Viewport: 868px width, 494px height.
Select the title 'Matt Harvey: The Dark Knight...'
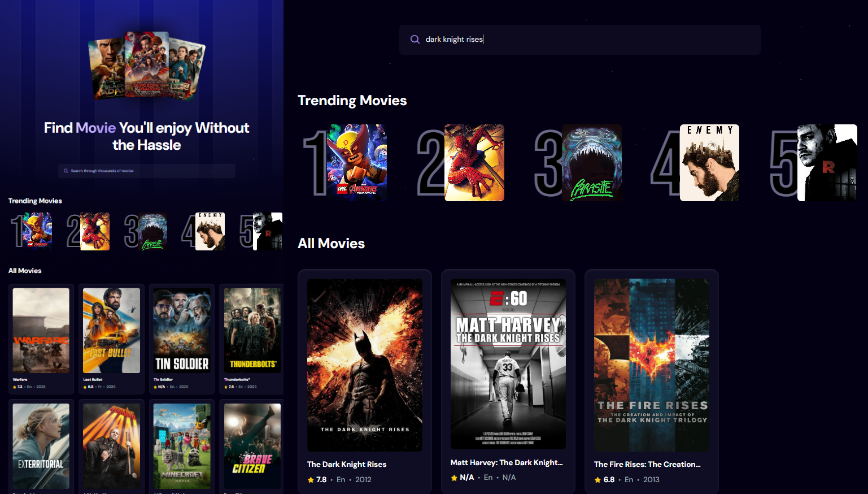coord(507,463)
